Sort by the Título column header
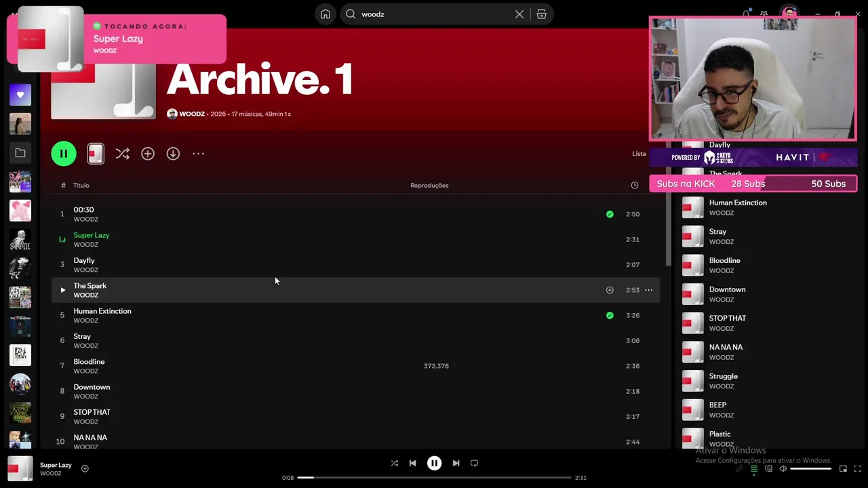The image size is (868, 488). click(81, 185)
